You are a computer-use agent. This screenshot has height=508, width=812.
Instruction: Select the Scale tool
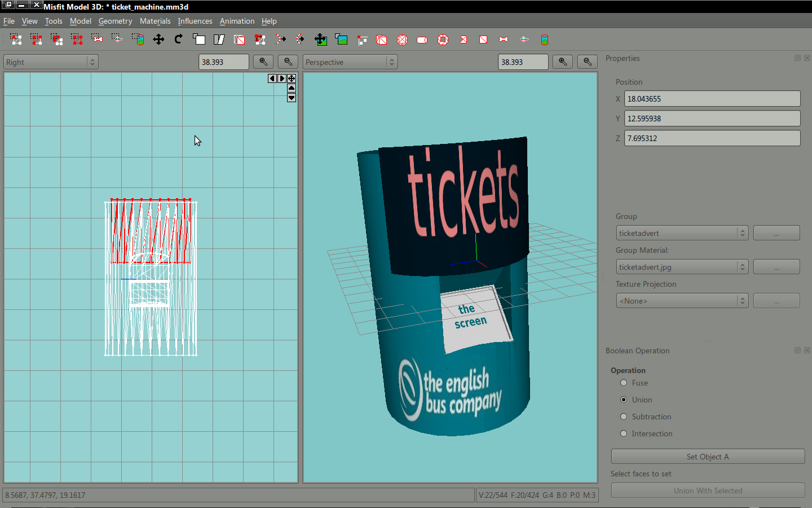coord(199,40)
